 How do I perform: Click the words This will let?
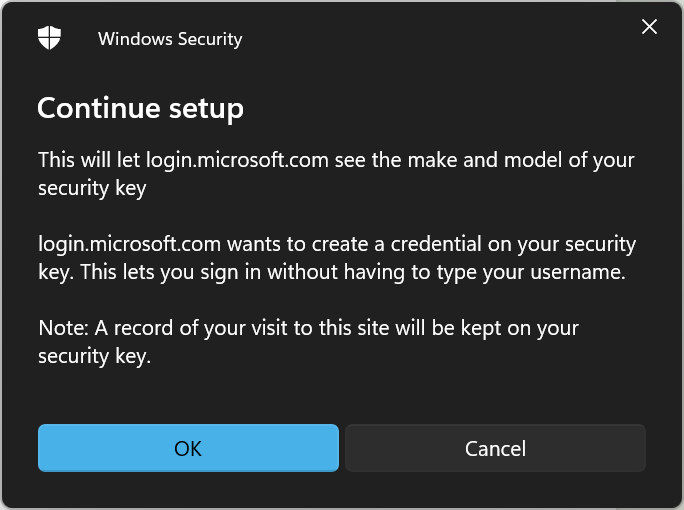coord(89,160)
